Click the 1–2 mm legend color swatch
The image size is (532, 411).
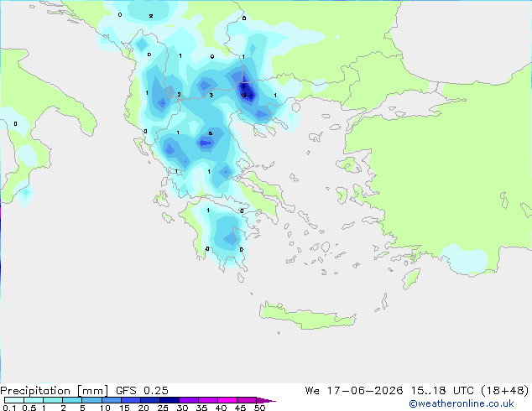53,400
